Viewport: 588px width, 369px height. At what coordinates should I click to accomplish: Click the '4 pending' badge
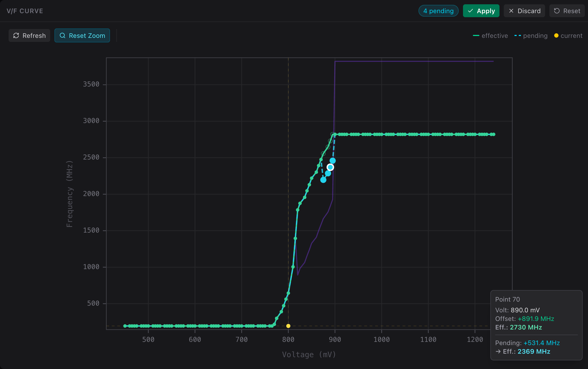click(x=438, y=11)
